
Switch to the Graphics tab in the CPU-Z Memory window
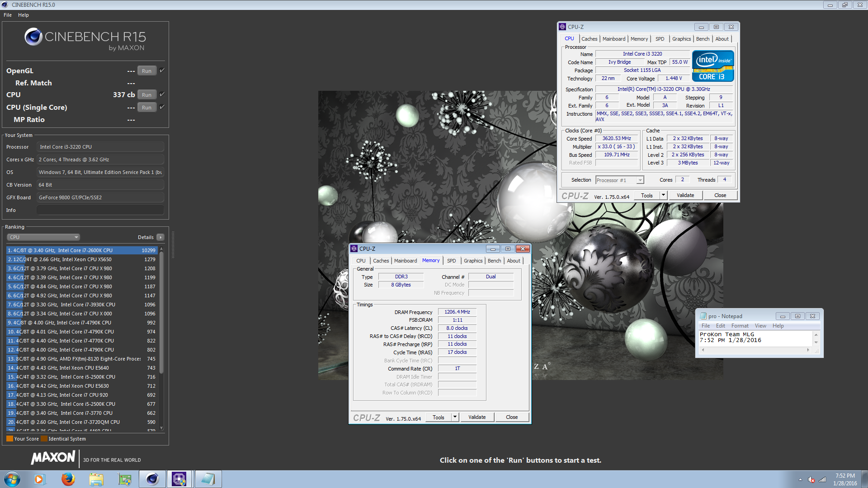click(x=473, y=261)
